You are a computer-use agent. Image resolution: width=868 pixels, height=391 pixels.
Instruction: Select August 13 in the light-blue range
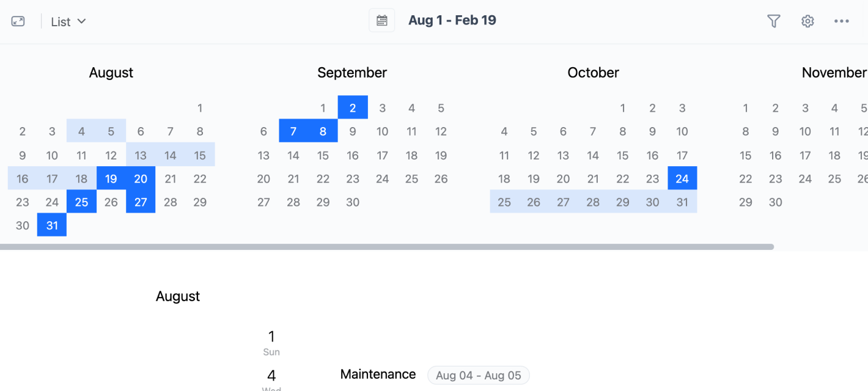141,156
